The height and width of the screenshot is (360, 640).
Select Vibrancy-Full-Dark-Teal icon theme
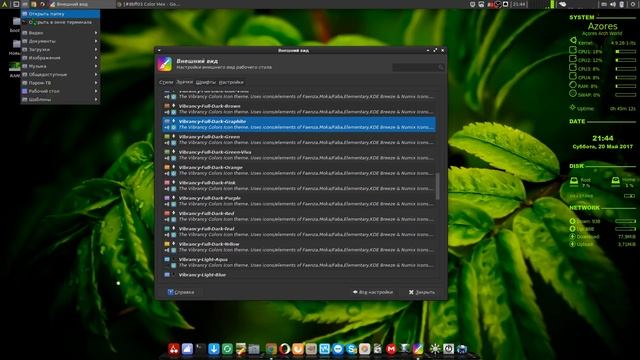(299, 232)
